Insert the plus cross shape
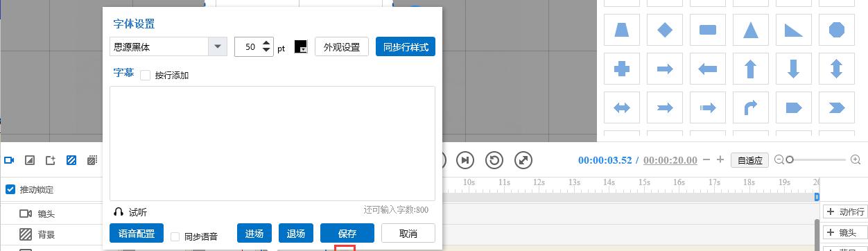The height and width of the screenshot is (251, 868). (x=622, y=69)
